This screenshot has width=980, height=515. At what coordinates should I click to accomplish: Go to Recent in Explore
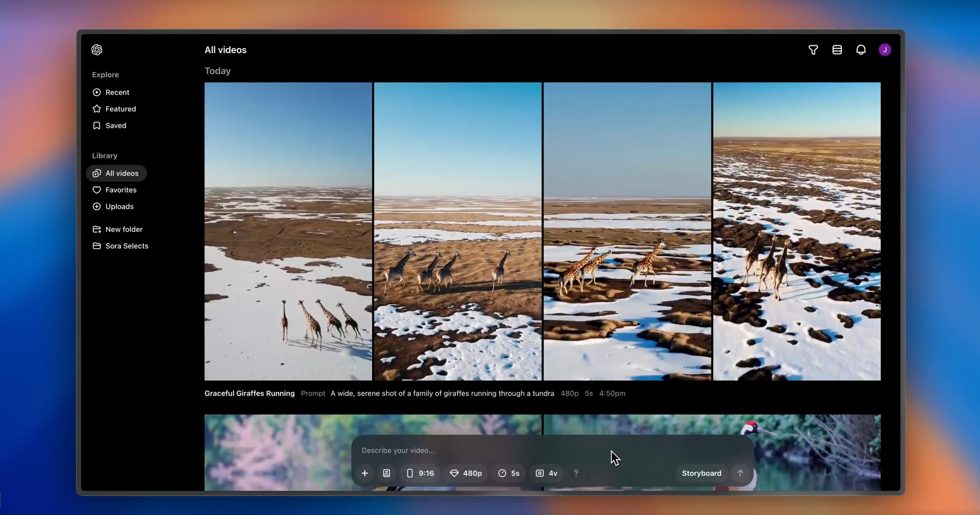(x=117, y=92)
